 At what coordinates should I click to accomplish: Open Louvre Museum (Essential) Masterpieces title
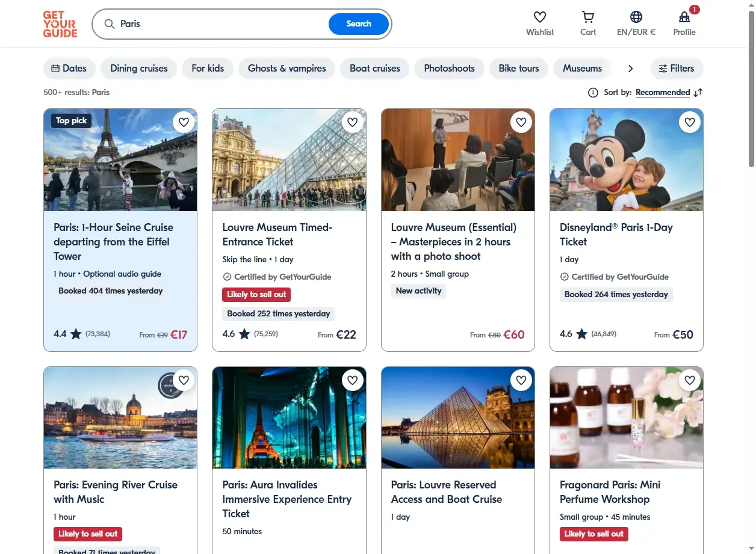click(454, 242)
